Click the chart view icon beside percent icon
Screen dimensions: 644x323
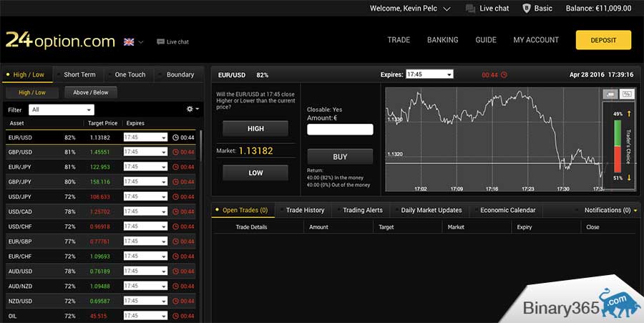(610, 94)
